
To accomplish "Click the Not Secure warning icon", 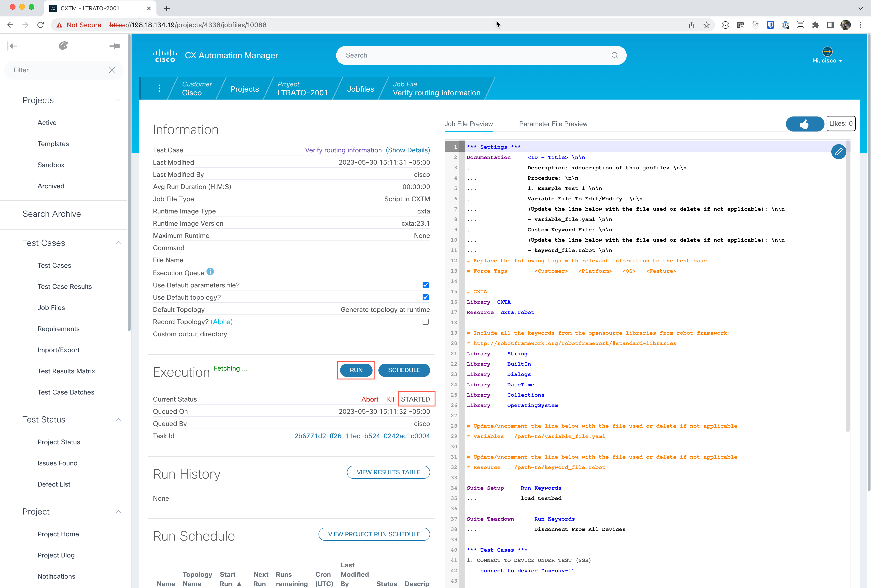I will (x=59, y=25).
